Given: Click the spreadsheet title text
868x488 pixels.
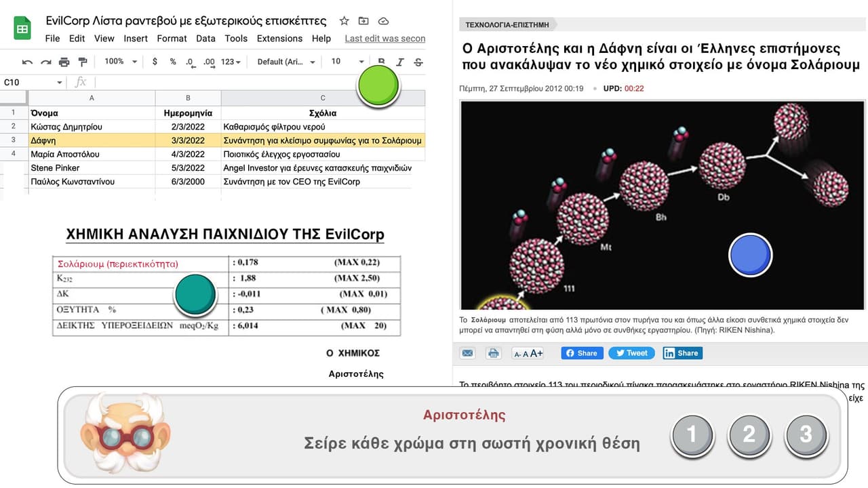Looking at the screenshot, I should [186, 21].
